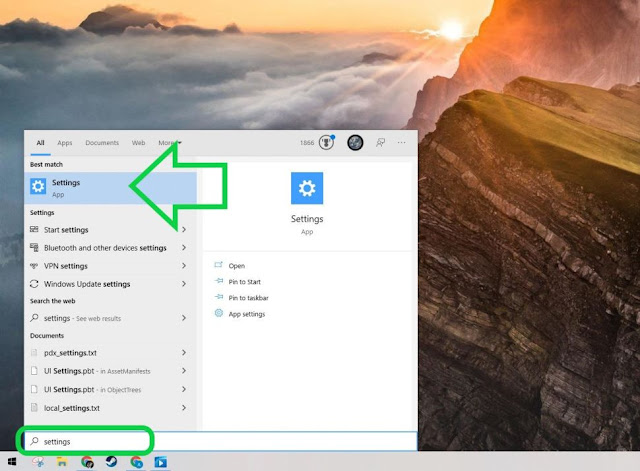Click the Open action icon

click(219, 265)
